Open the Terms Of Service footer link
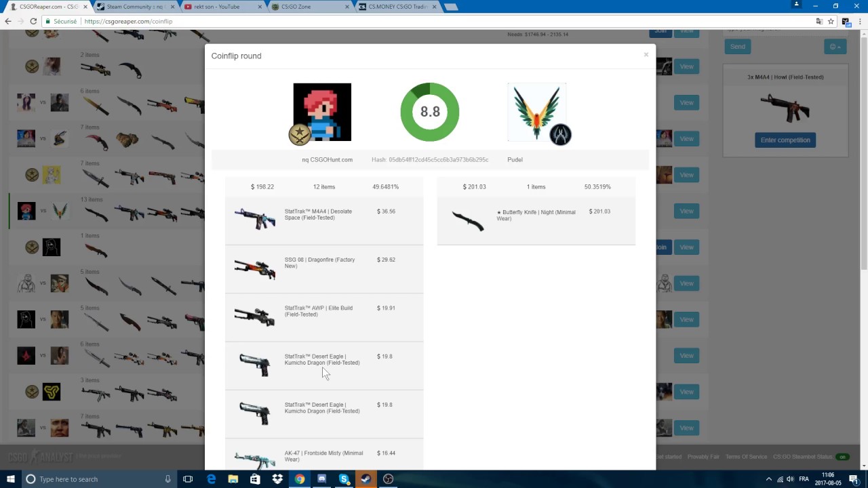This screenshot has width=868, height=488. tap(746, 457)
